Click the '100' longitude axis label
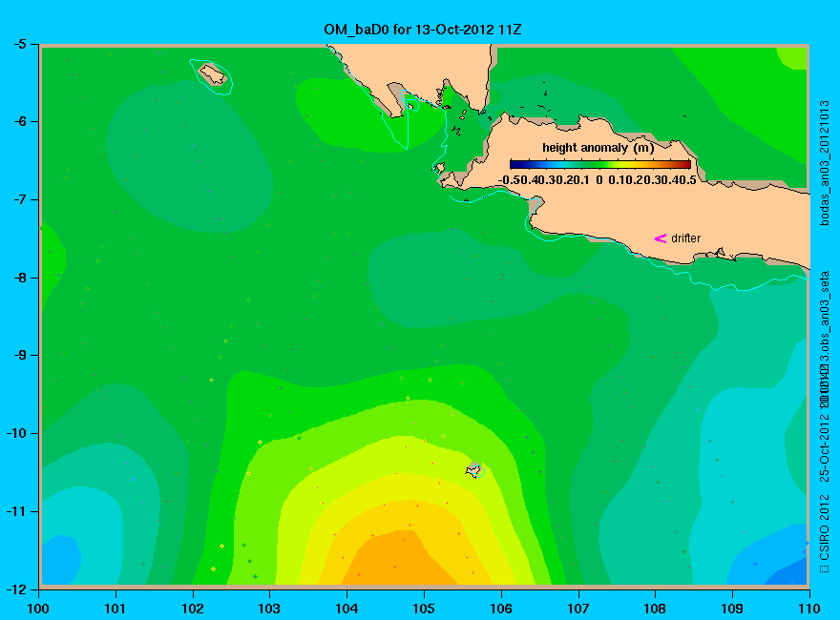Viewport: 840px width, 620px height. click(38, 609)
